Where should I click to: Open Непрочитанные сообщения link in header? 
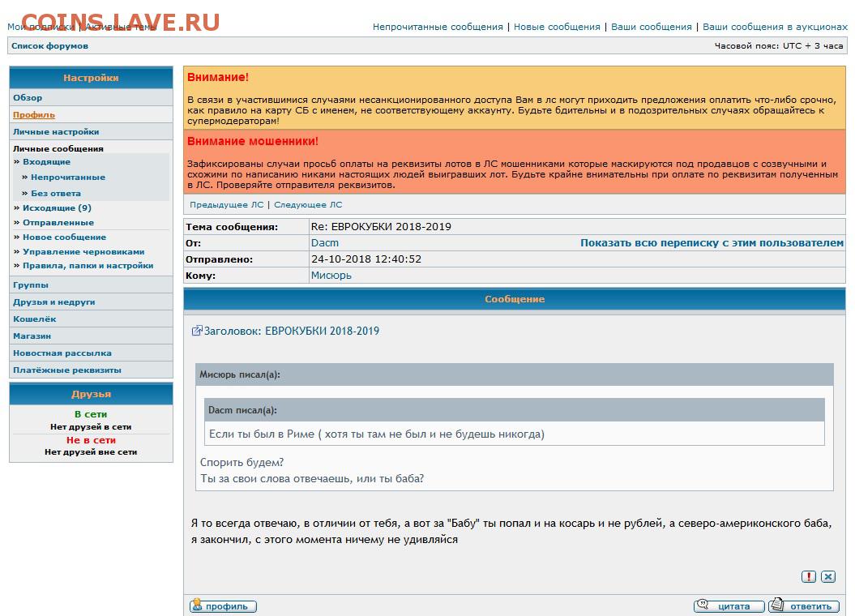coord(438,27)
